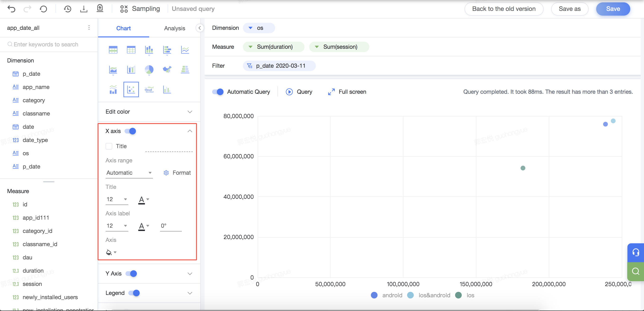Click the keyword search field

[49, 44]
